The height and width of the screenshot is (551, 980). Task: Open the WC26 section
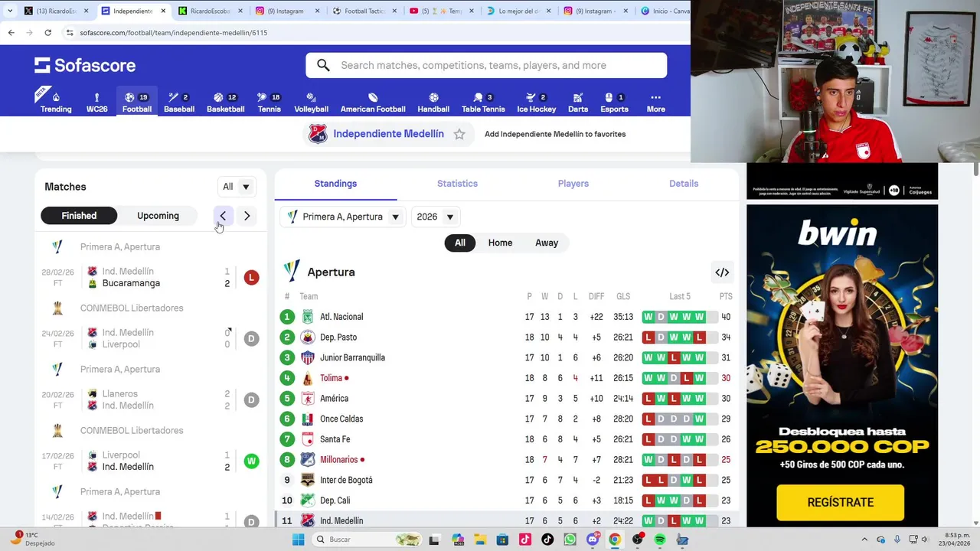point(96,102)
